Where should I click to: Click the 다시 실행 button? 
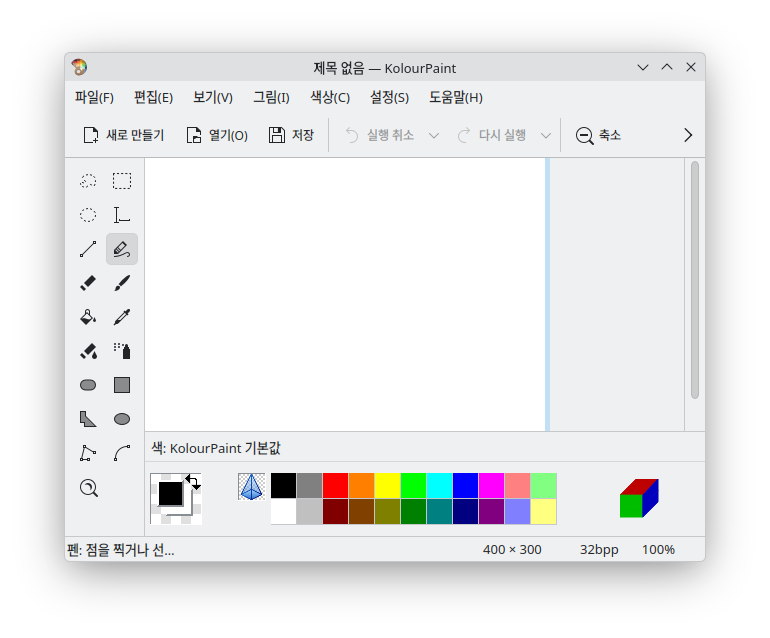pyautogui.click(x=492, y=135)
